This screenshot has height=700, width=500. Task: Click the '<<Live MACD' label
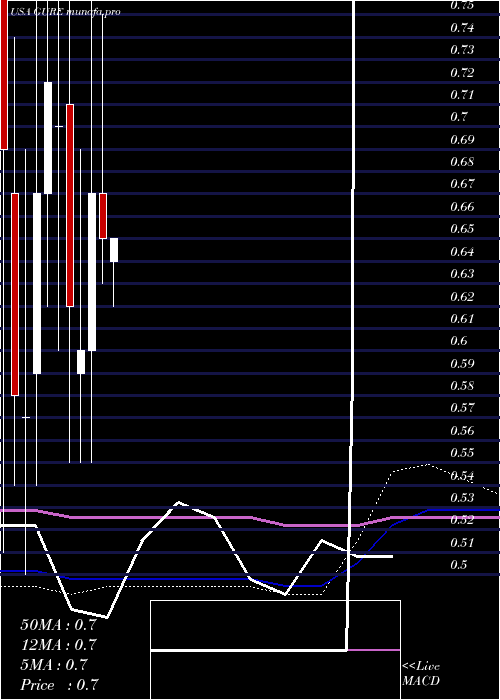[x=421, y=674]
